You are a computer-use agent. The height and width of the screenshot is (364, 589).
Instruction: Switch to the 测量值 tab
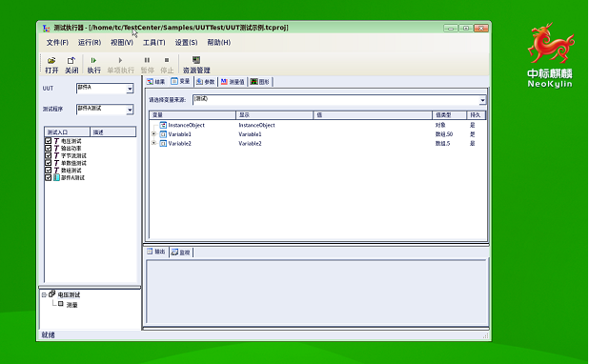pyautogui.click(x=233, y=82)
